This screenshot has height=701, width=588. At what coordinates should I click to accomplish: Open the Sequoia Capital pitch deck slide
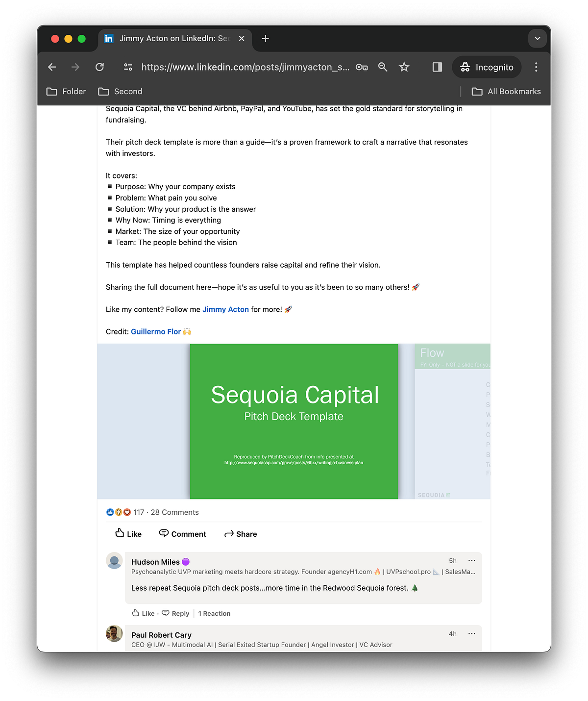pyautogui.click(x=294, y=421)
